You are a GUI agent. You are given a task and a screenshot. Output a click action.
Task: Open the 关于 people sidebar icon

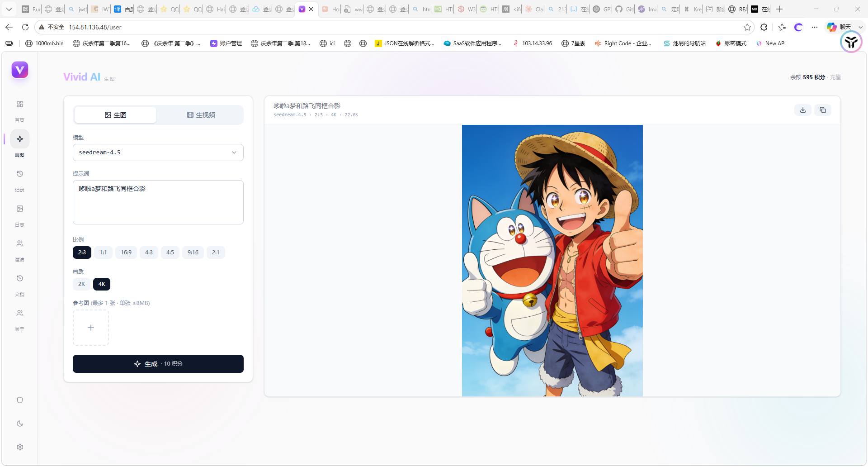[20, 313]
